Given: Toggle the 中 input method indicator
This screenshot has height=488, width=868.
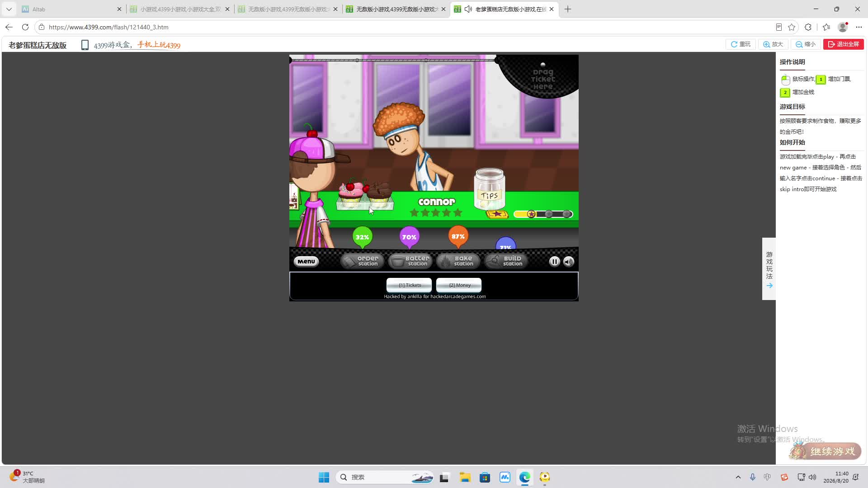Looking at the screenshot, I should pos(767,477).
